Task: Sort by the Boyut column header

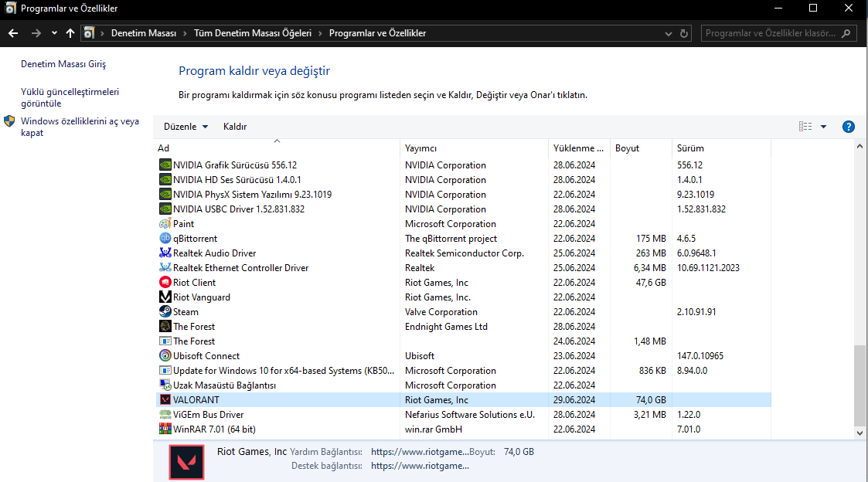Action: 641,148
